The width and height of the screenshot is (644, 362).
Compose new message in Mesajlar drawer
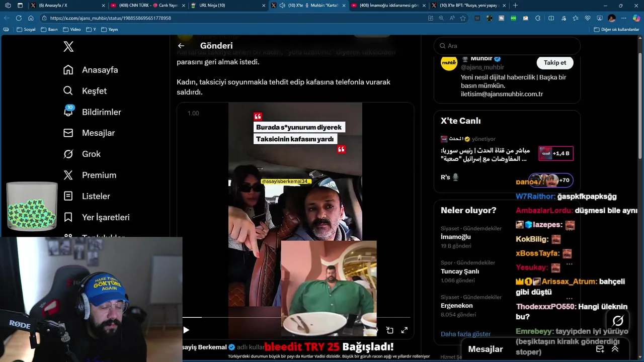pyautogui.click(x=600, y=349)
